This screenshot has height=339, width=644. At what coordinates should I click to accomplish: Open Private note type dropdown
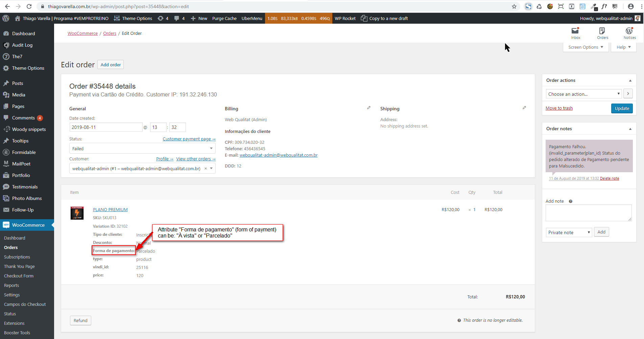[569, 232]
